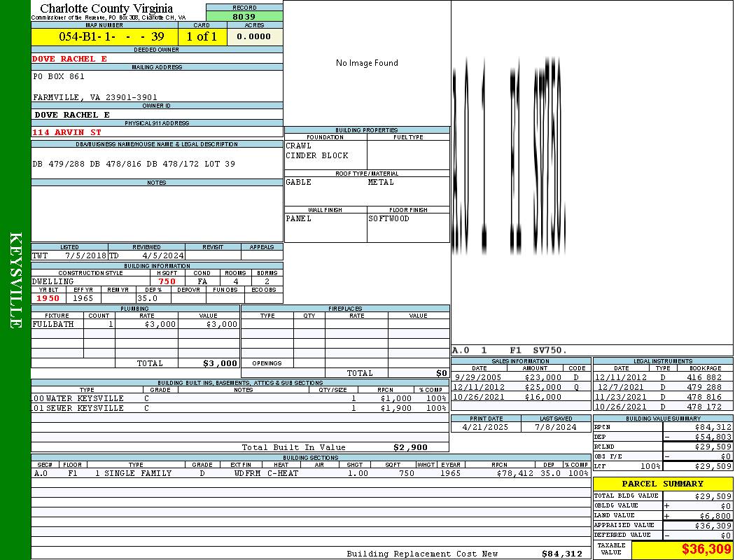Click the legal description DB 479/288 text
Viewport: 735px width, 560px height.
(x=134, y=164)
